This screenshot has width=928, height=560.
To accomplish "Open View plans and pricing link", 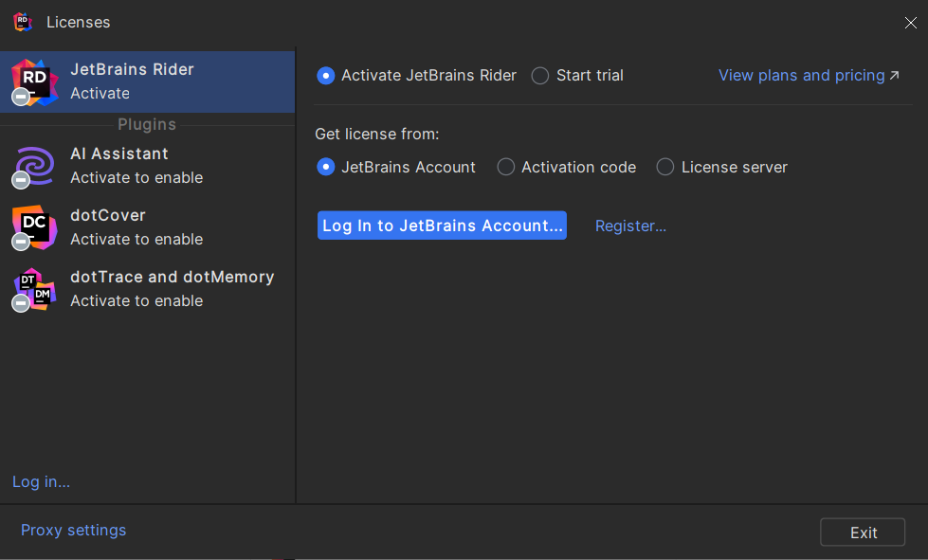I will [801, 76].
